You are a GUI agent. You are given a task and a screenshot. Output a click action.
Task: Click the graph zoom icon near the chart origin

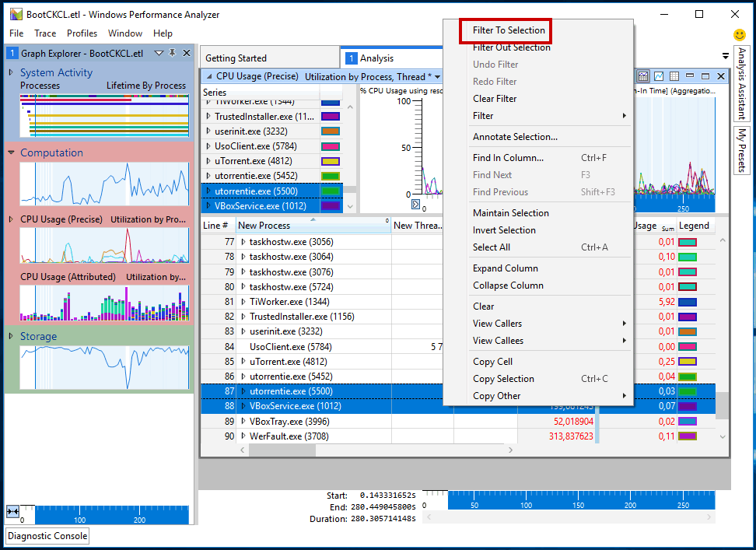415,205
